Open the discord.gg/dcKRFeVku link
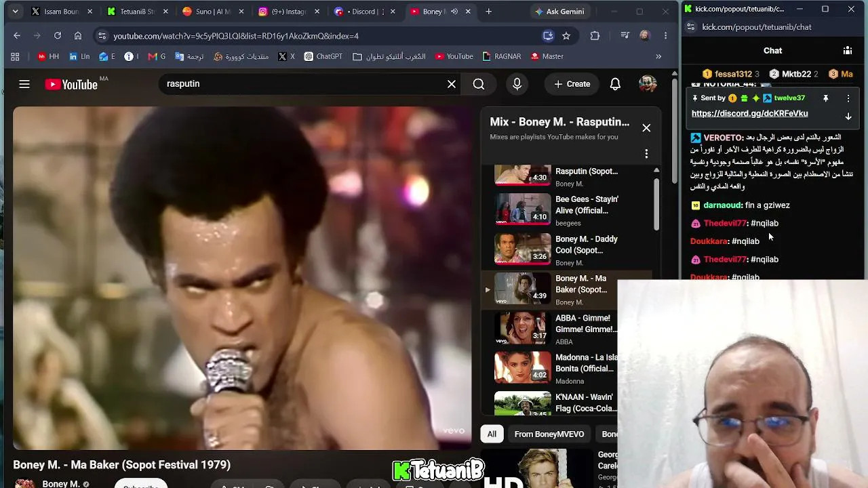 point(749,114)
